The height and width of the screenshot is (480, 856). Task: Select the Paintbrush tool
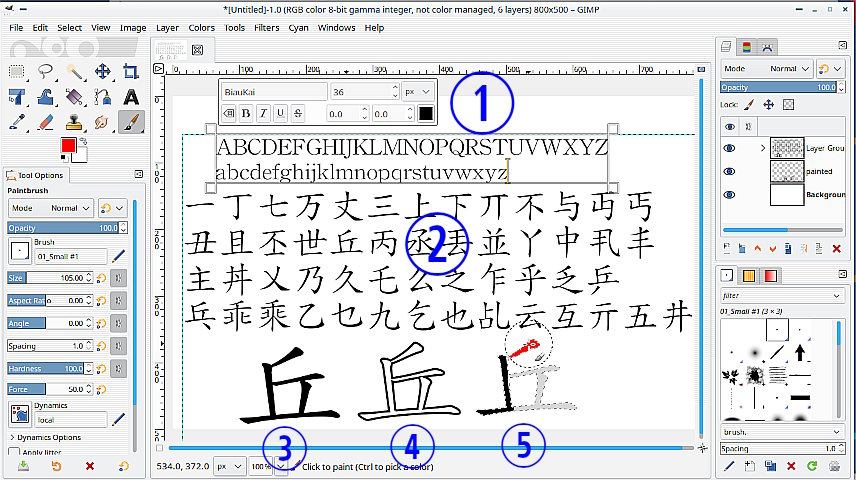point(131,122)
